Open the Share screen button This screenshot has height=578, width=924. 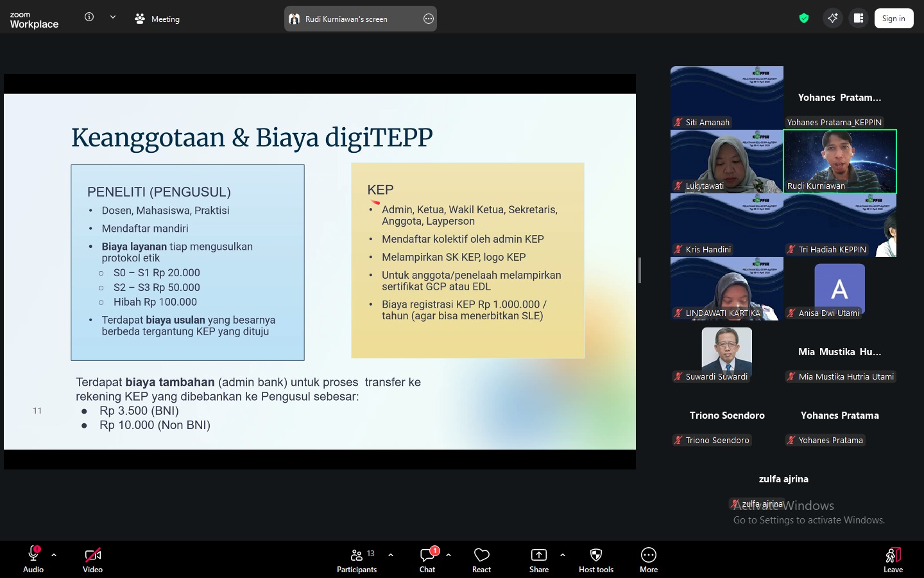538,559
